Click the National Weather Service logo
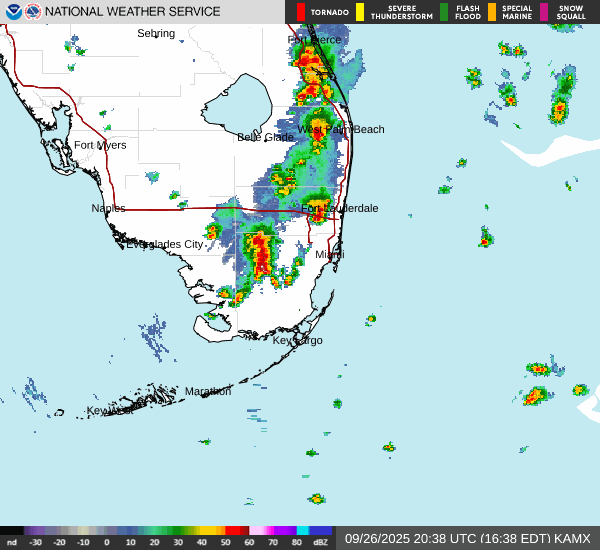The image size is (600, 550). (33, 12)
